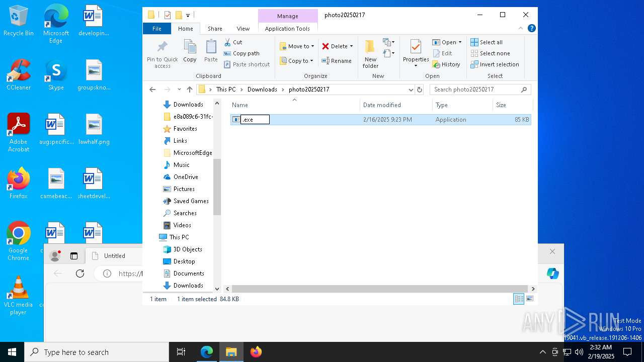
Task: Open the Recent locations dropdown arrow
Action: click(179, 89)
